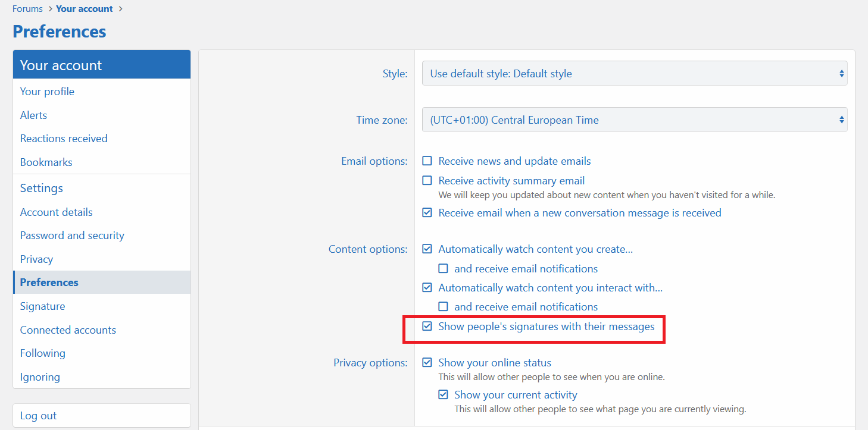Uncheck Show your current activity
This screenshot has height=430, width=868.
(x=443, y=395)
